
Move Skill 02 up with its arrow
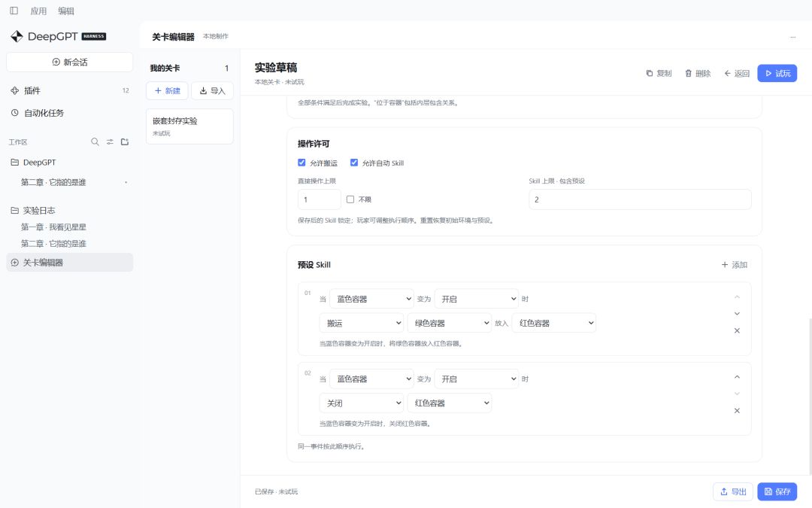[x=737, y=377]
